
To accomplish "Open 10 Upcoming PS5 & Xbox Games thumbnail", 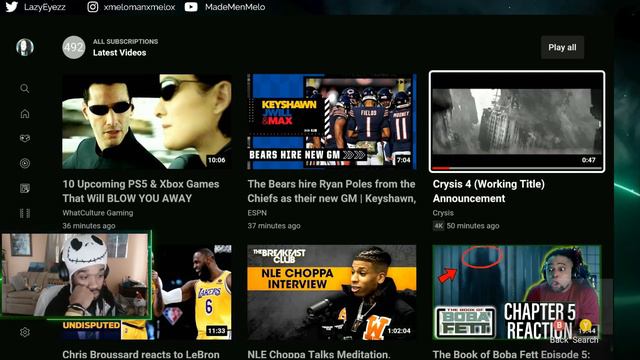I will [147, 122].
